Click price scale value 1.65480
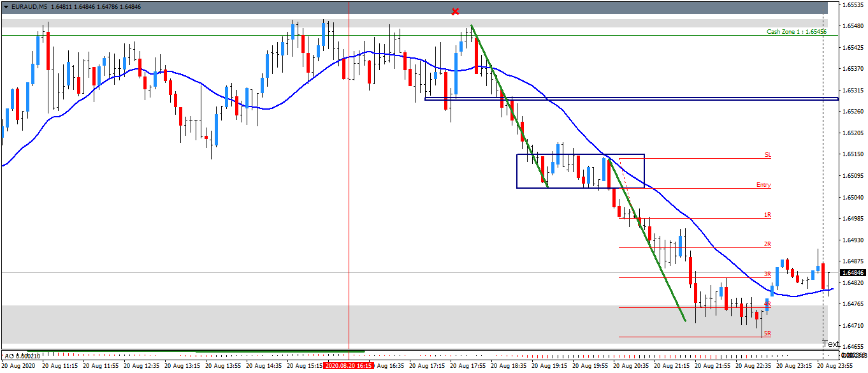The width and height of the screenshot is (868, 373). pyautogui.click(x=854, y=26)
